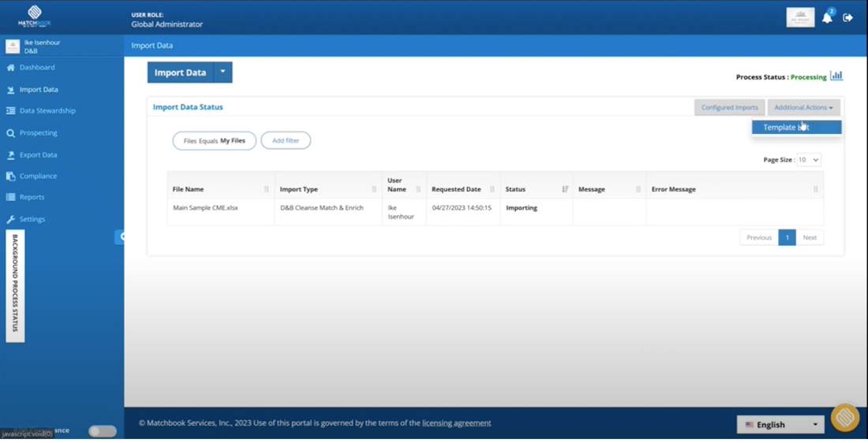Click the 04/27/2023 14:50:15 requested date

(462, 208)
